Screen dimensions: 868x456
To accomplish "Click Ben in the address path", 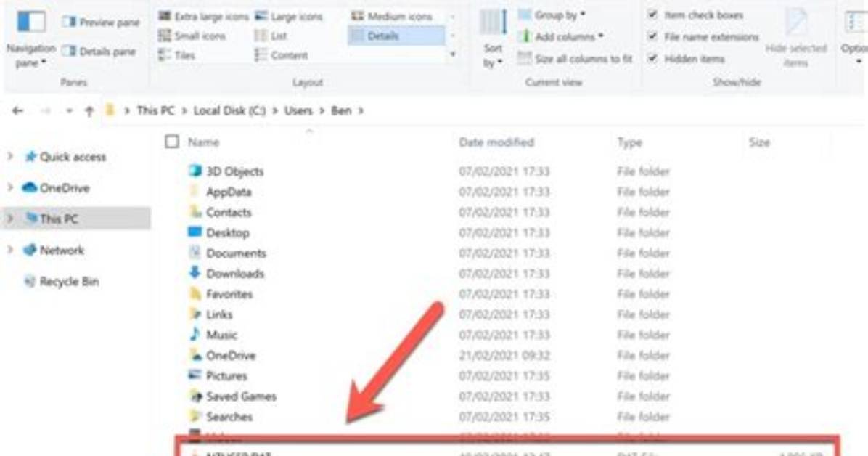I will coord(341,111).
